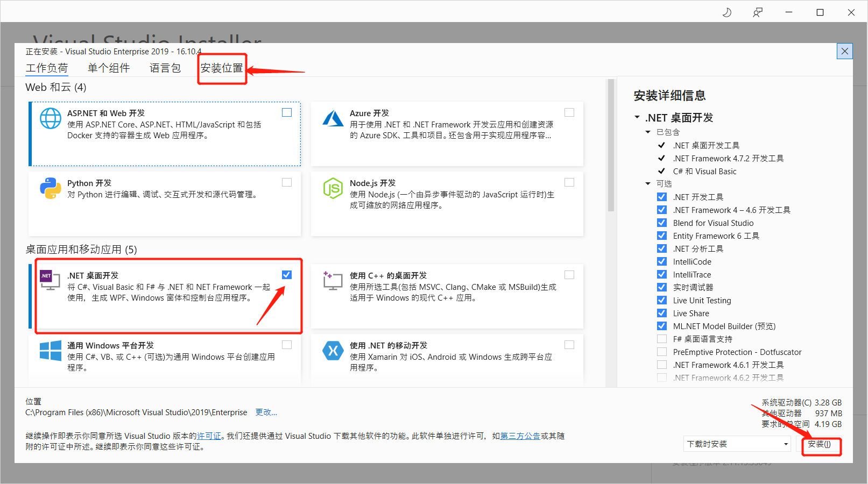
Task: Collapse the .NET 桌面开发 details section
Action: [637, 117]
